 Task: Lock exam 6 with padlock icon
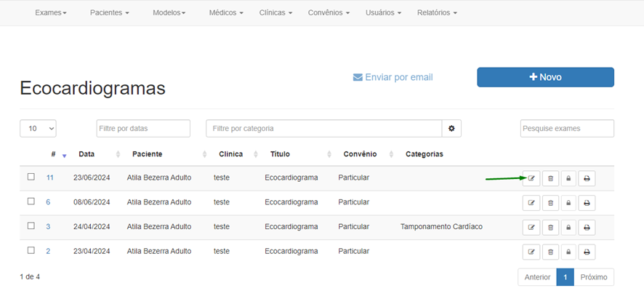[x=568, y=203]
